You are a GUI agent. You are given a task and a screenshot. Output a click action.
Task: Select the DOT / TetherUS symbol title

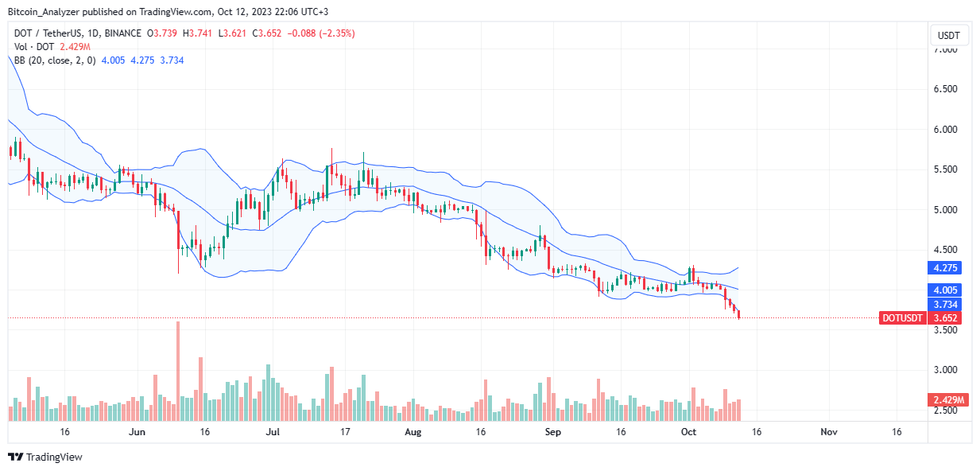point(52,33)
